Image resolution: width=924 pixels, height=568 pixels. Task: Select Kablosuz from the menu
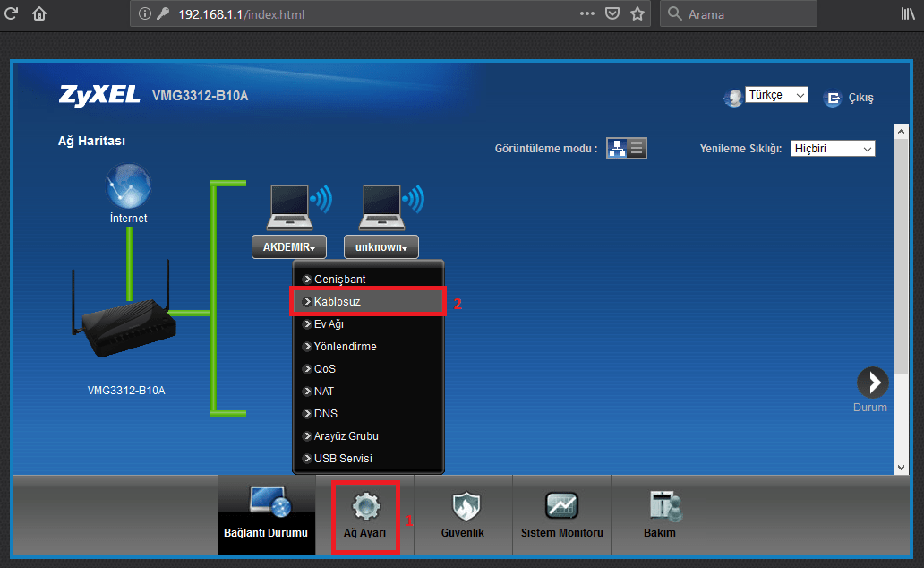[x=368, y=301]
